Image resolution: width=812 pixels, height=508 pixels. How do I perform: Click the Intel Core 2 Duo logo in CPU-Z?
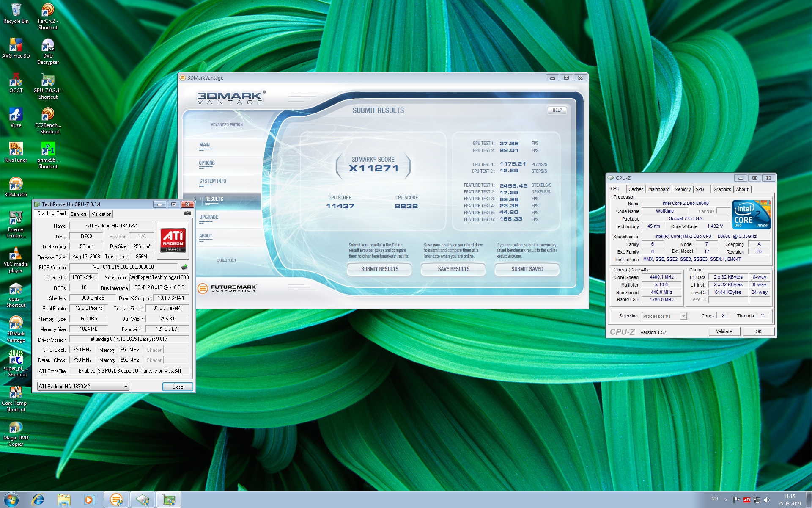pyautogui.click(x=752, y=215)
